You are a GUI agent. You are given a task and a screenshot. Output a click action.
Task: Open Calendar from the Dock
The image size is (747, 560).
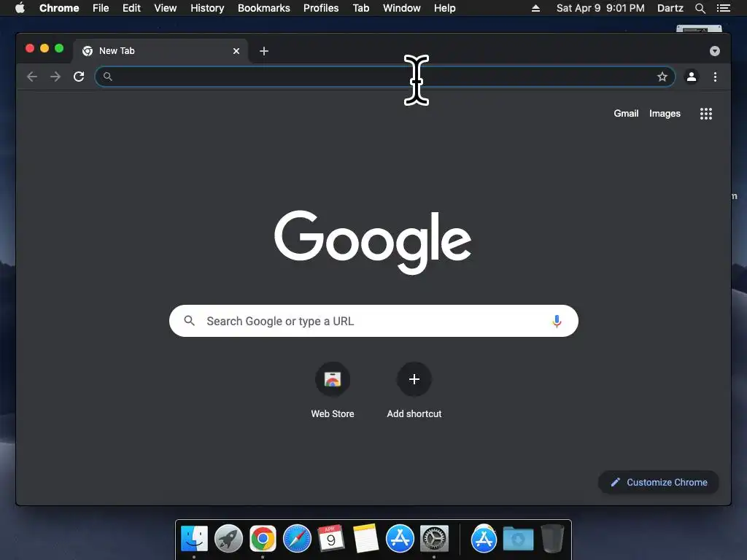point(330,539)
